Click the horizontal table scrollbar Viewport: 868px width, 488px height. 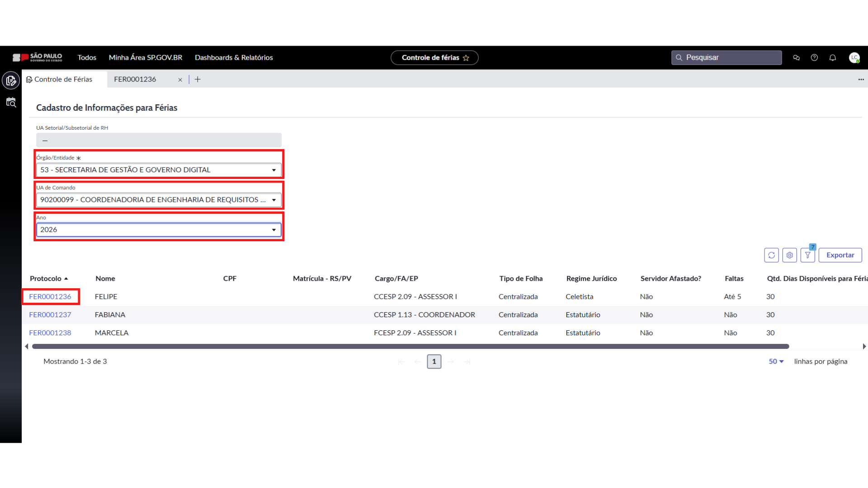[410, 347]
